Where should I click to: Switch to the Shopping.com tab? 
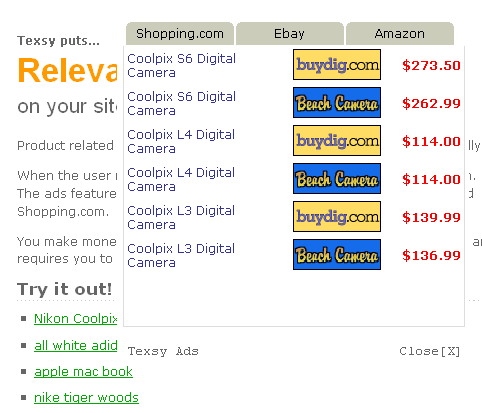pyautogui.click(x=180, y=34)
